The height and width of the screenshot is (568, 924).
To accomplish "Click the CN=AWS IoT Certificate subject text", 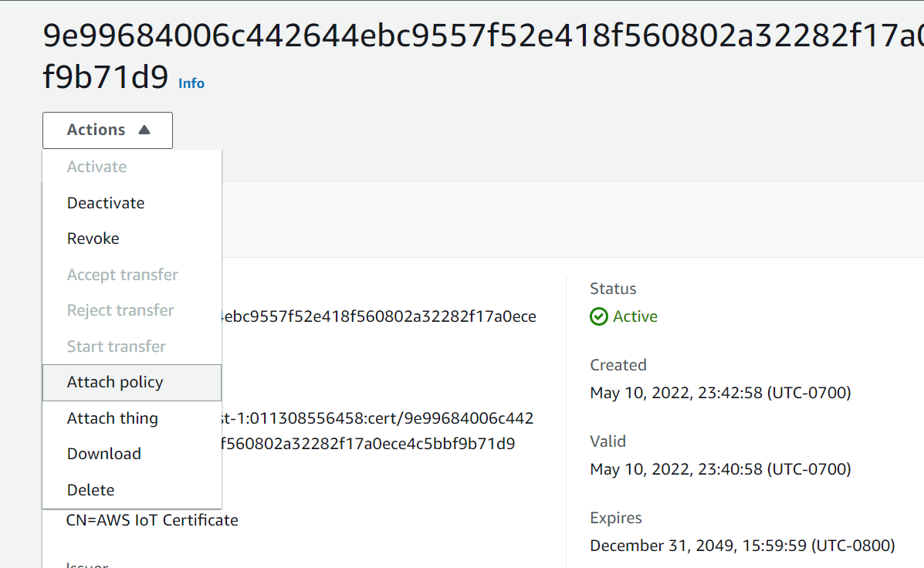I will (x=152, y=520).
